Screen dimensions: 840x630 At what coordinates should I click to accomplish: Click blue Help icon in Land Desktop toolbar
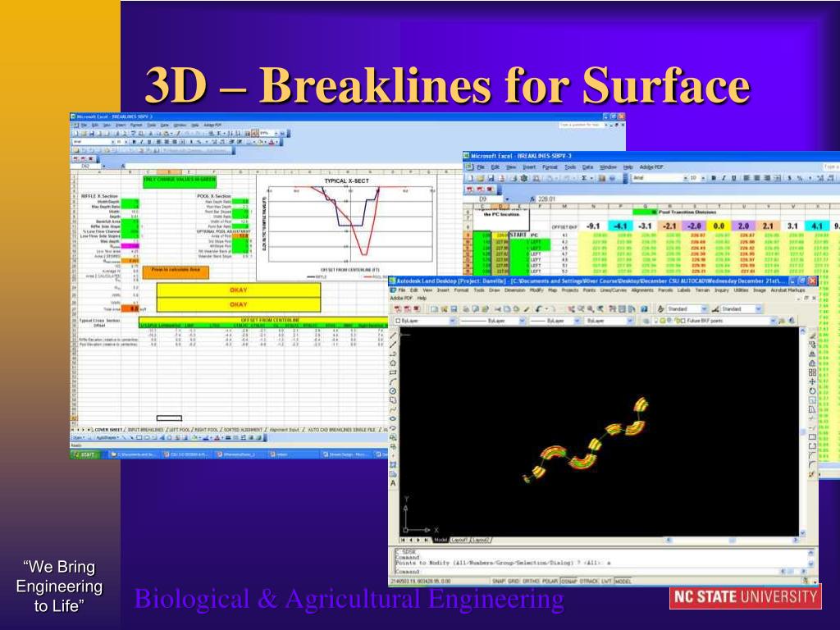(x=644, y=308)
